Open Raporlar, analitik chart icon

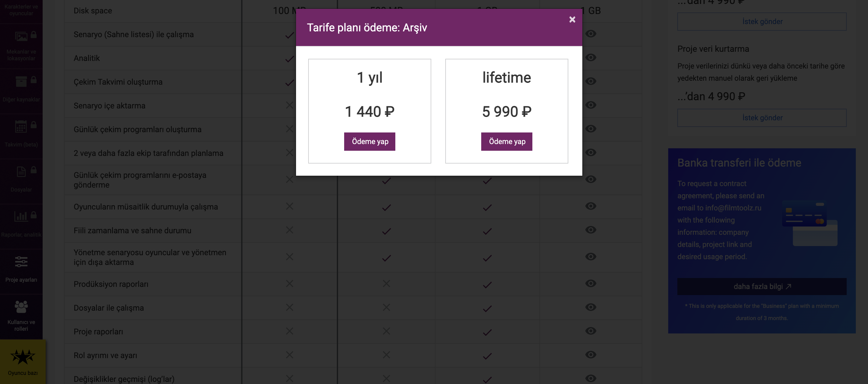tap(21, 216)
